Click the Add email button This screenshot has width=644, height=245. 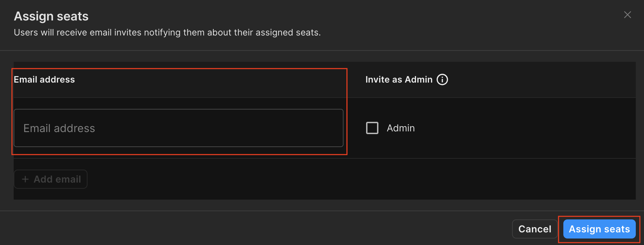point(51,179)
